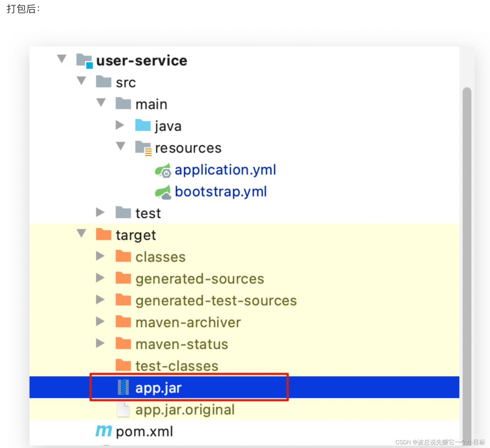Click the user-service module folder icon

coord(84,60)
